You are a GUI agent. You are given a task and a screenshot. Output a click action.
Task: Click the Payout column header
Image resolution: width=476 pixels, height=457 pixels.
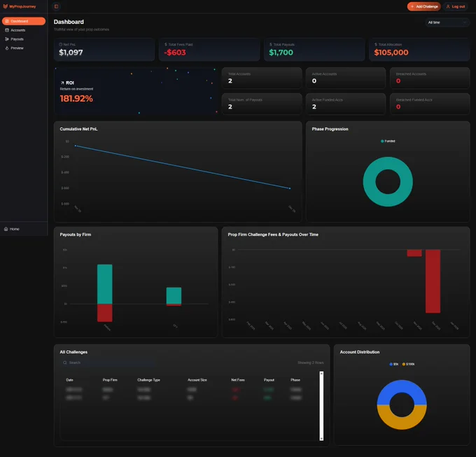[x=269, y=380]
